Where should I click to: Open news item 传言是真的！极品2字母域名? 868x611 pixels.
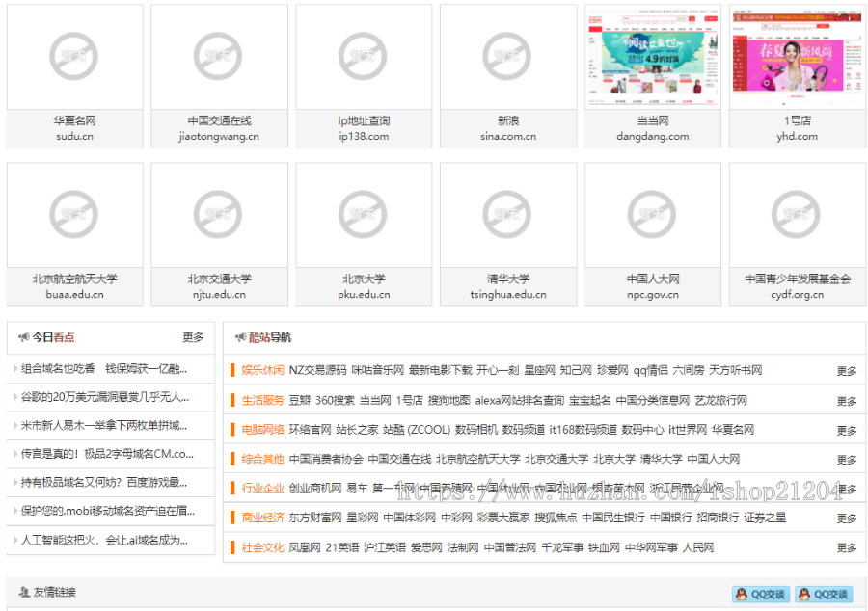[x=107, y=453]
